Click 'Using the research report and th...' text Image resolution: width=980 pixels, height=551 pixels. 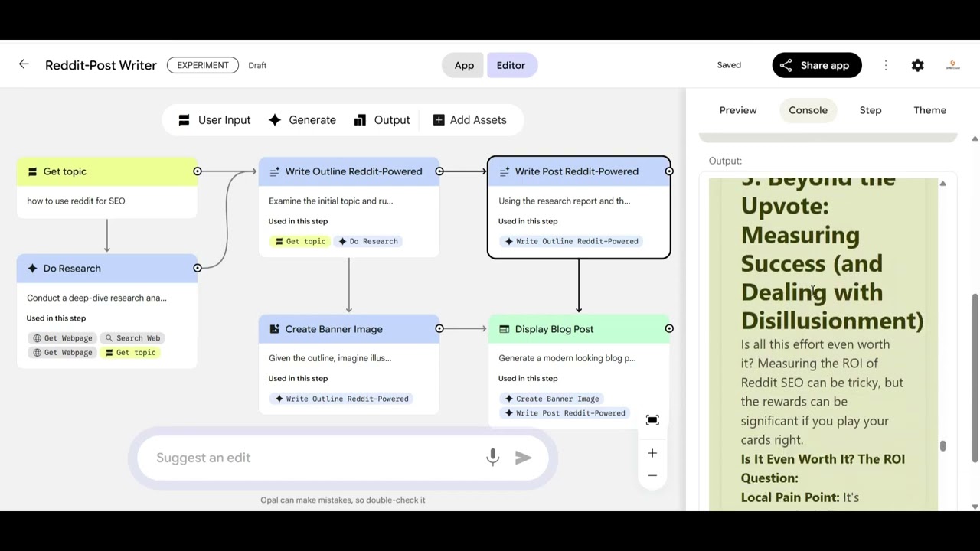pos(564,201)
